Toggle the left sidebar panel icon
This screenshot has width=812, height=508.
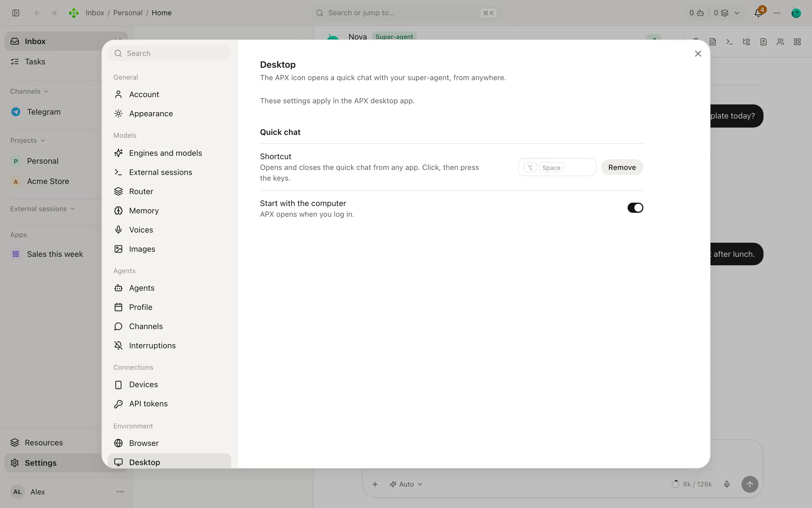point(16,13)
